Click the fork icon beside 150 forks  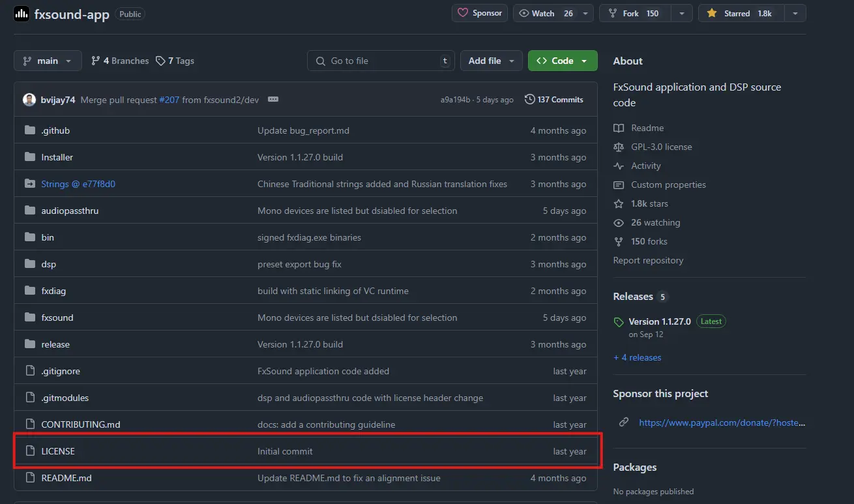tap(619, 241)
